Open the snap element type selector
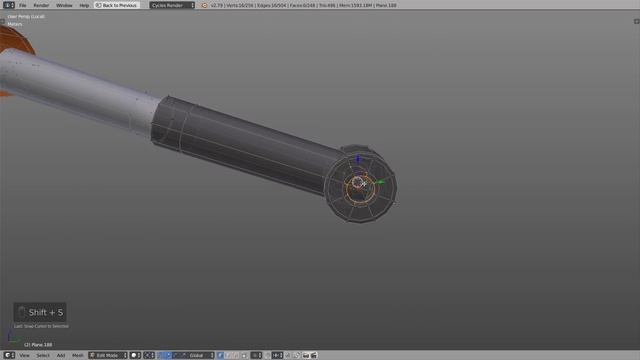This screenshot has height=360, width=640. point(277,356)
